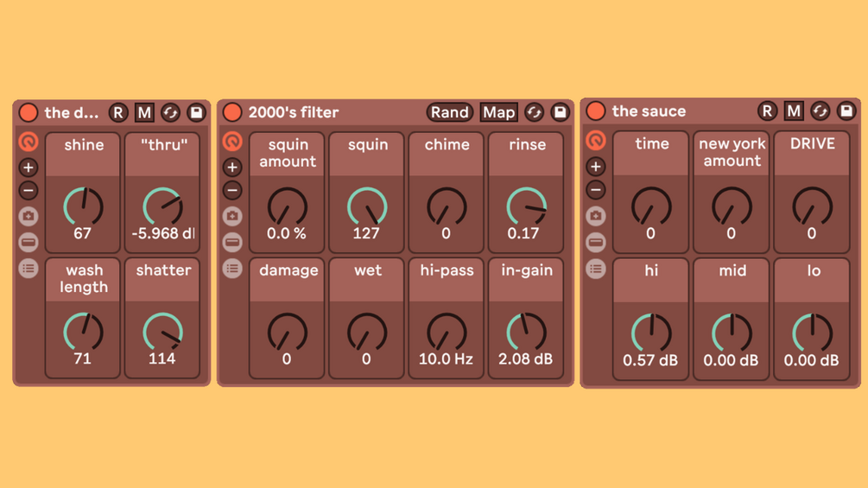Viewport: 868px width, 488px height.
Task: Click the '-5.968 d' value under thru
Action: [162, 233]
